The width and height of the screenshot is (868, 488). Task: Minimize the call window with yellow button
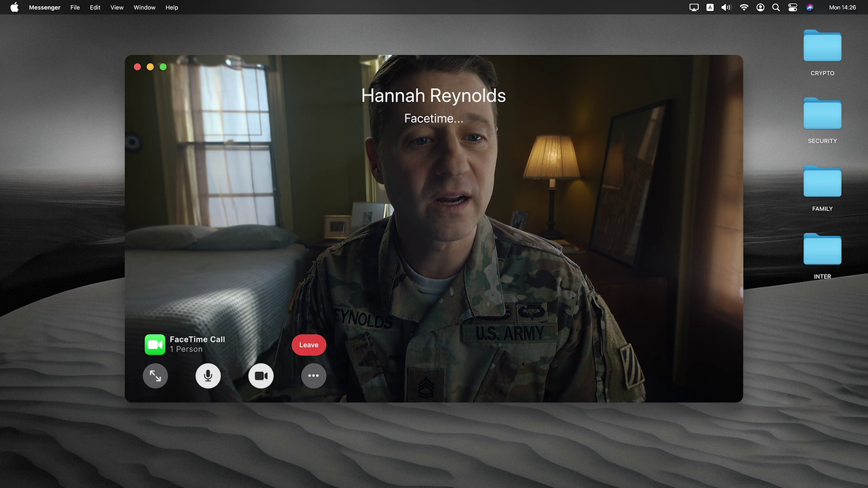[x=151, y=66]
